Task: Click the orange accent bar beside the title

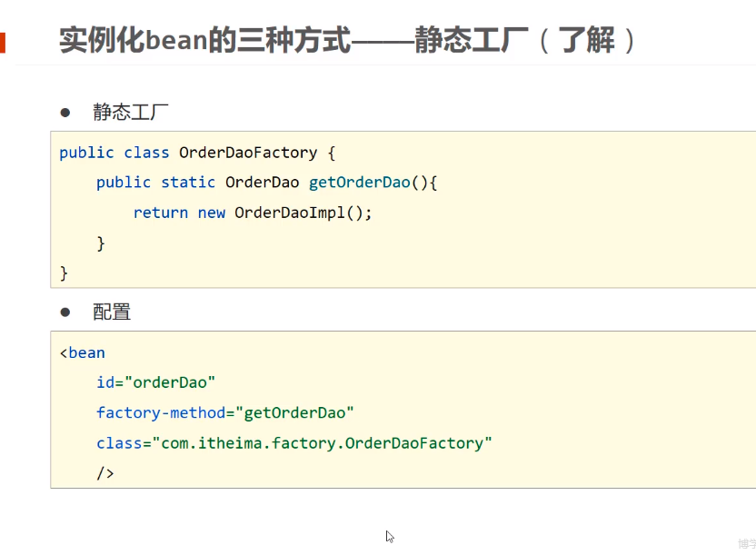Action: [3, 42]
